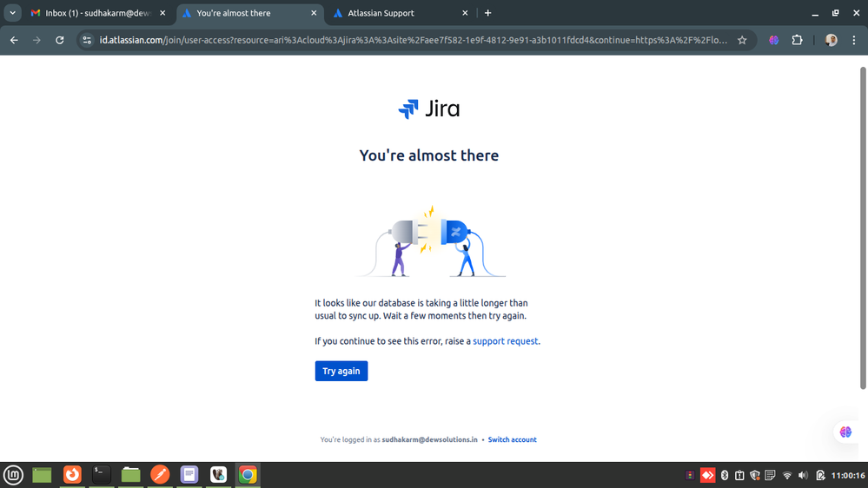
Task: Open the Bluetooth tray icon
Action: pyautogui.click(x=725, y=475)
